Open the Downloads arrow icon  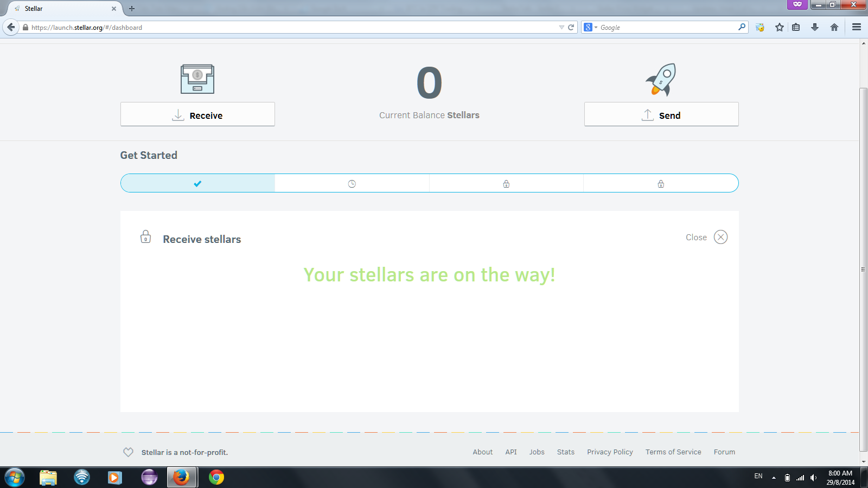click(815, 27)
